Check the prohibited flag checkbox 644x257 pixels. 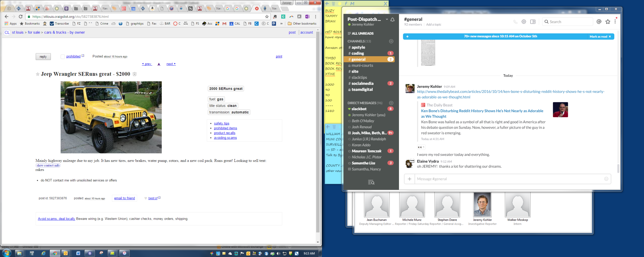(63, 57)
